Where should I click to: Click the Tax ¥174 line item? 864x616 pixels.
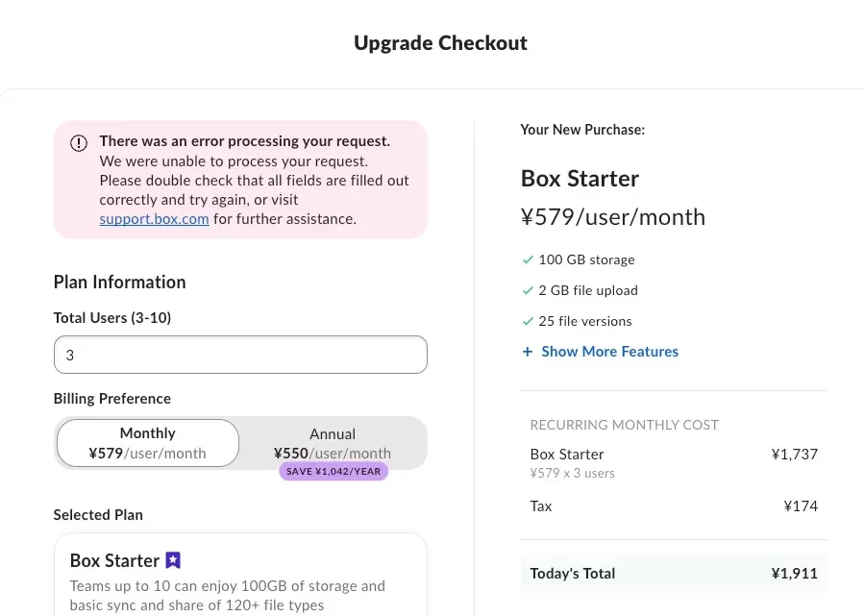coord(675,506)
